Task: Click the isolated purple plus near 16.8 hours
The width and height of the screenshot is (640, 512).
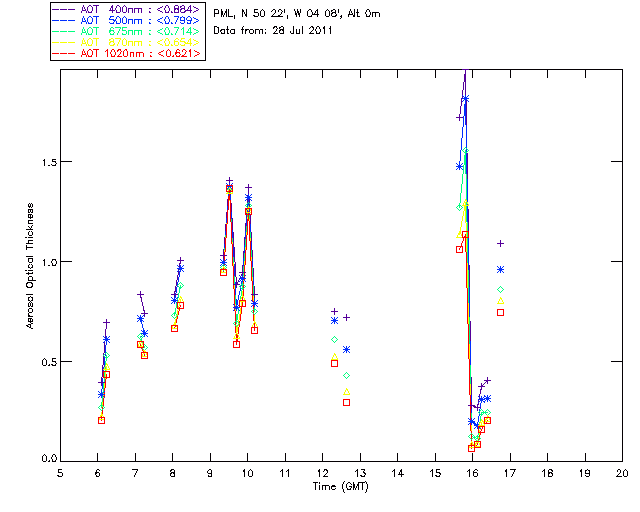Action: (x=501, y=244)
